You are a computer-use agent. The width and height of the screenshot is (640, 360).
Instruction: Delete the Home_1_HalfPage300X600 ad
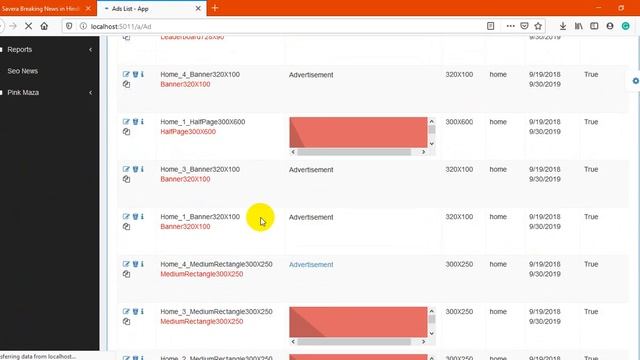point(135,122)
